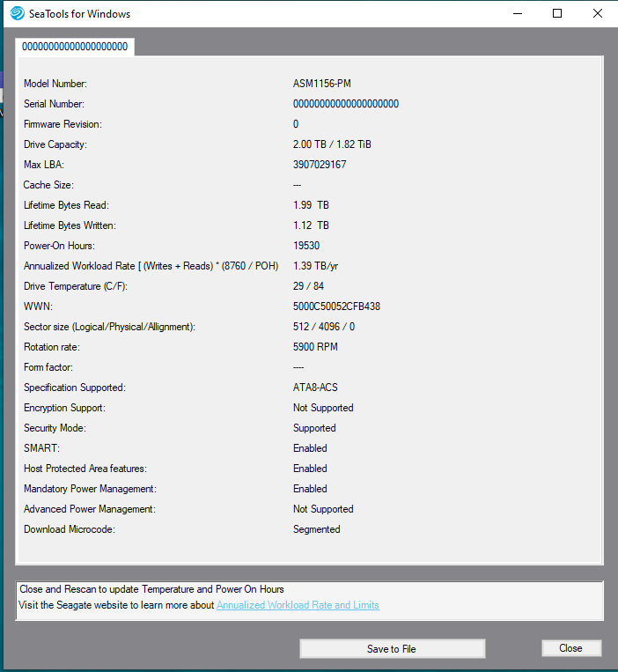
Task: Click the Download Microcode value Segmented
Action: [317, 529]
